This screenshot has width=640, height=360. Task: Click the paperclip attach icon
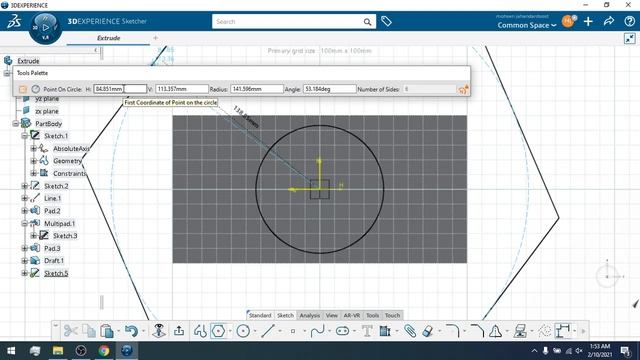tap(410, 331)
